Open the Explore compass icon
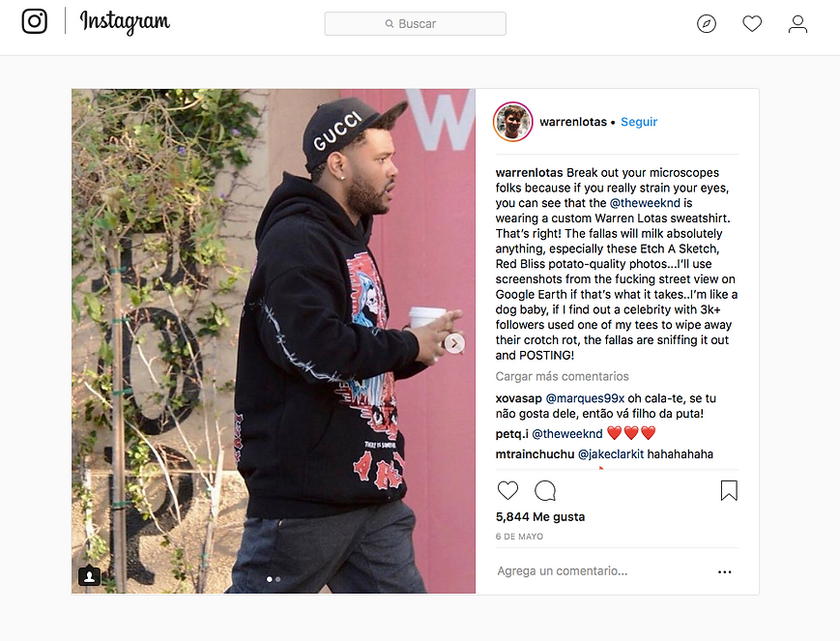840x641 pixels. pos(706,23)
